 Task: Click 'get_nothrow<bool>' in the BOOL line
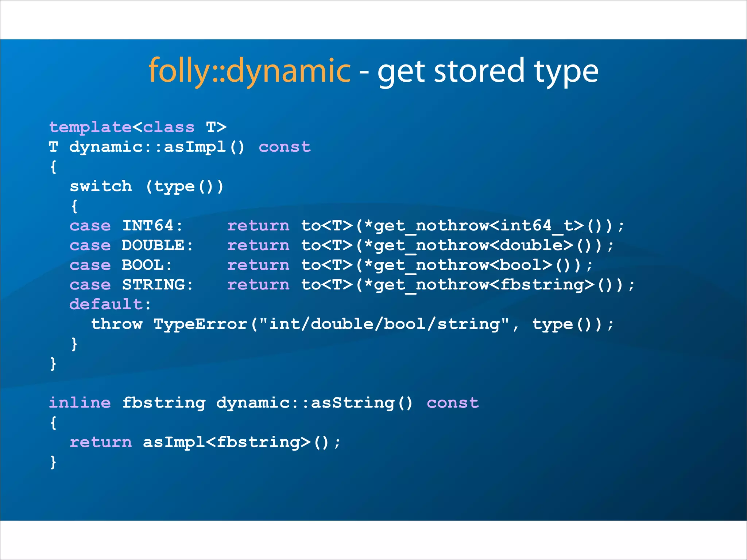click(463, 265)
